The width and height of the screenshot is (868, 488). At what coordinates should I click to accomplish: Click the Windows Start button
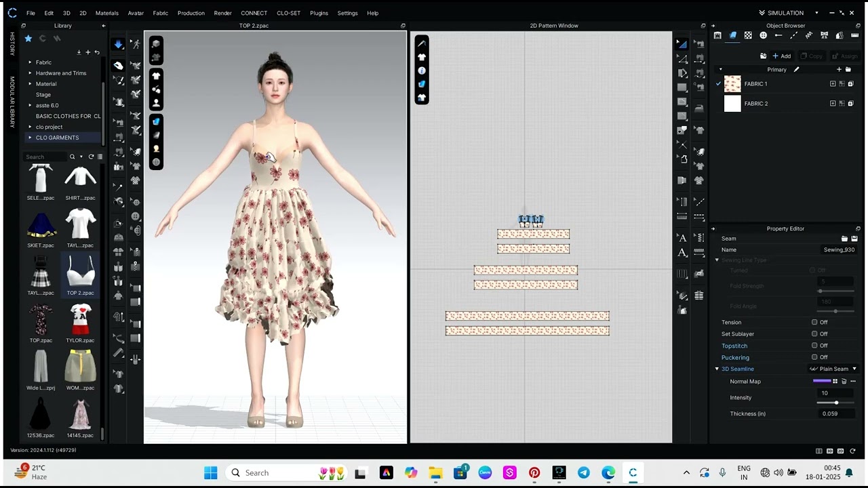[210, 473]
